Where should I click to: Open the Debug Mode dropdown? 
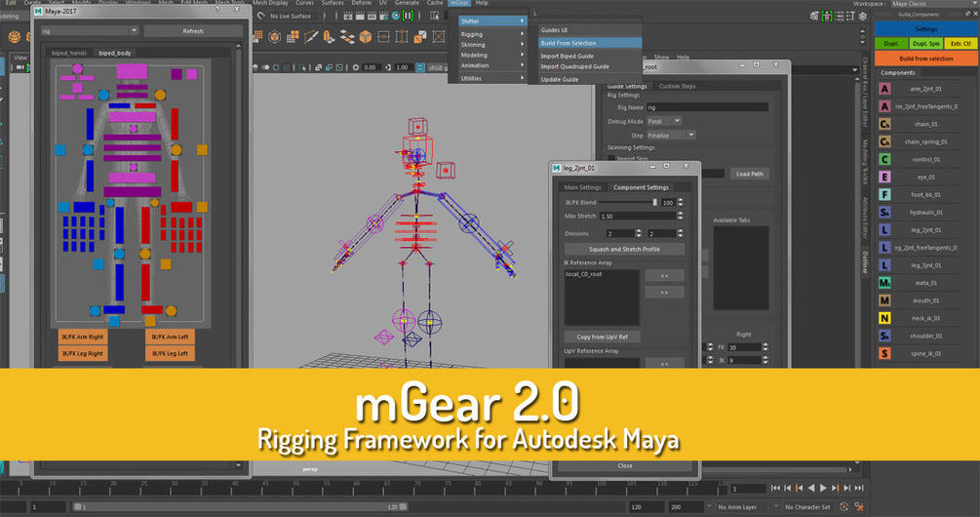664,121
